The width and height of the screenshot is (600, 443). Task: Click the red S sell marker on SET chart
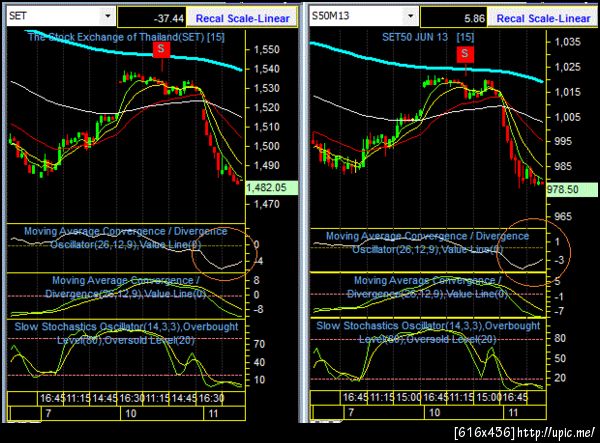tap(161, 49)
